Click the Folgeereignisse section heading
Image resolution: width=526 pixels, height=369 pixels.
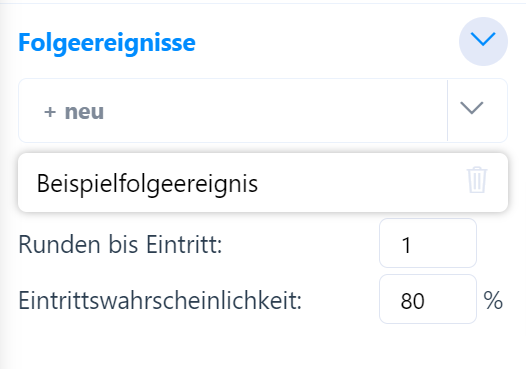coord(107,43)
